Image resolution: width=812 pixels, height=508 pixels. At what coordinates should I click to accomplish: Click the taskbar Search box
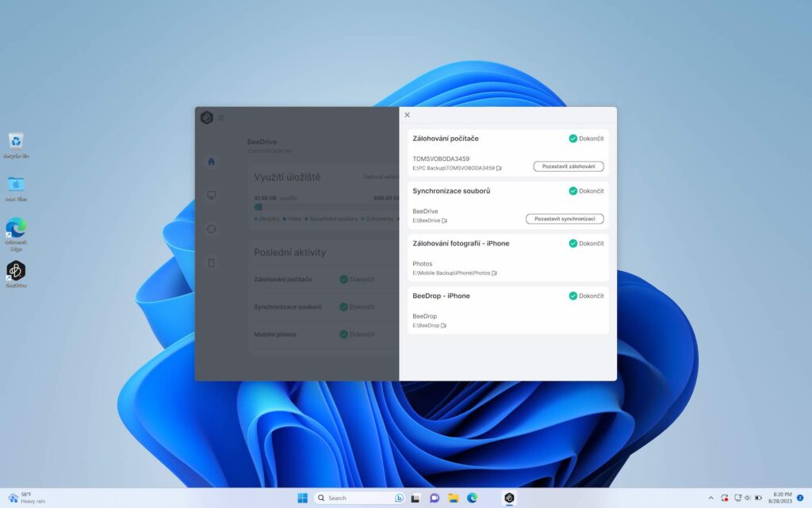[x=360, y=498]
